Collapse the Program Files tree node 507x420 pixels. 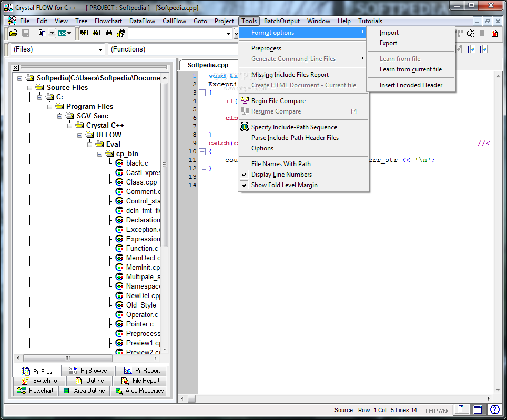pyautogui.click(x=49, y=106)
